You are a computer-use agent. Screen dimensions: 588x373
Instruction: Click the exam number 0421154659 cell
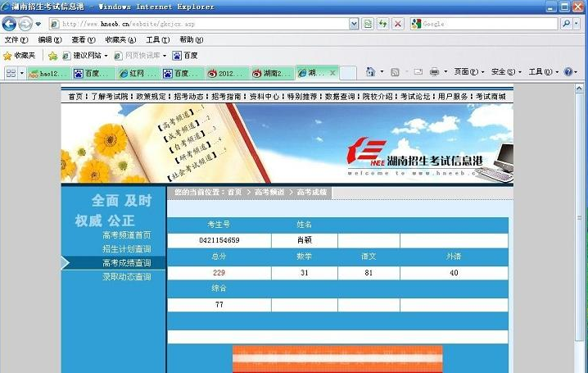[x=219, y=240]
